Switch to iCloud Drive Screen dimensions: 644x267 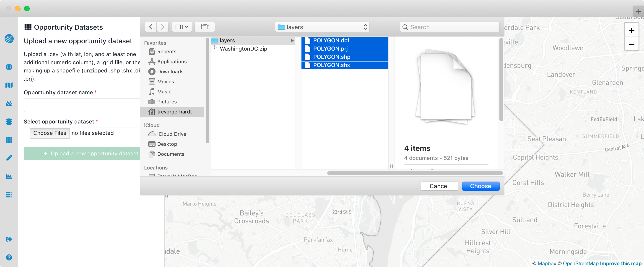[172, 134]
